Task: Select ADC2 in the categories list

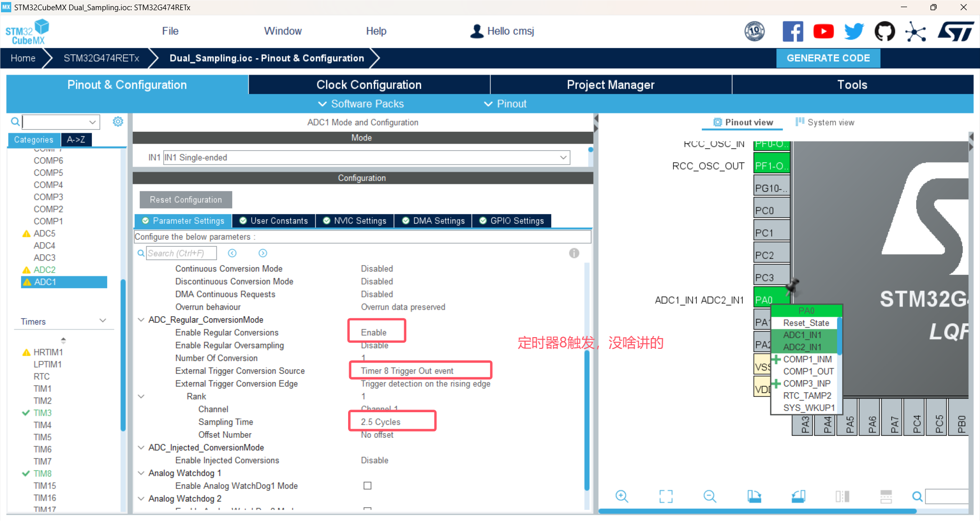Action: pos(44,270)
